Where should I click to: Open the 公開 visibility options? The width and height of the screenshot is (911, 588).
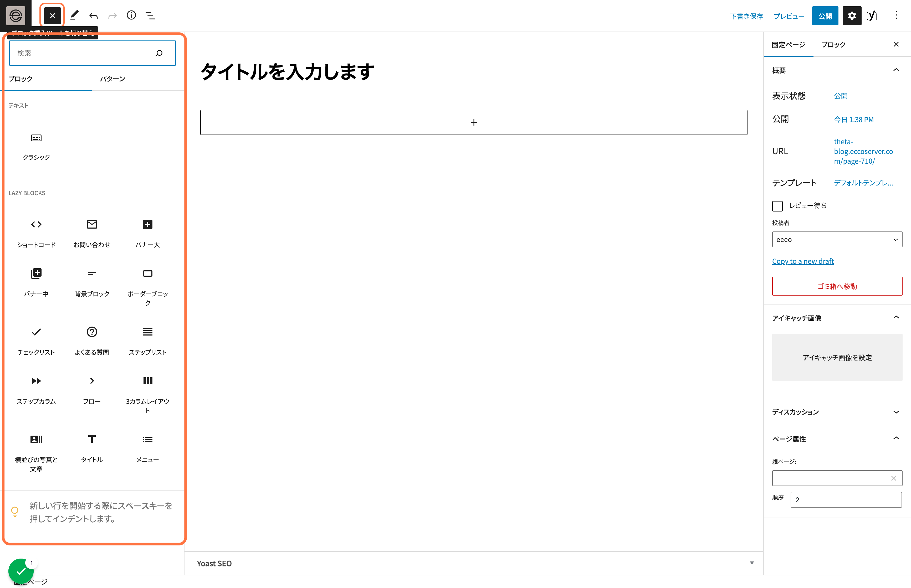point(840,96)
